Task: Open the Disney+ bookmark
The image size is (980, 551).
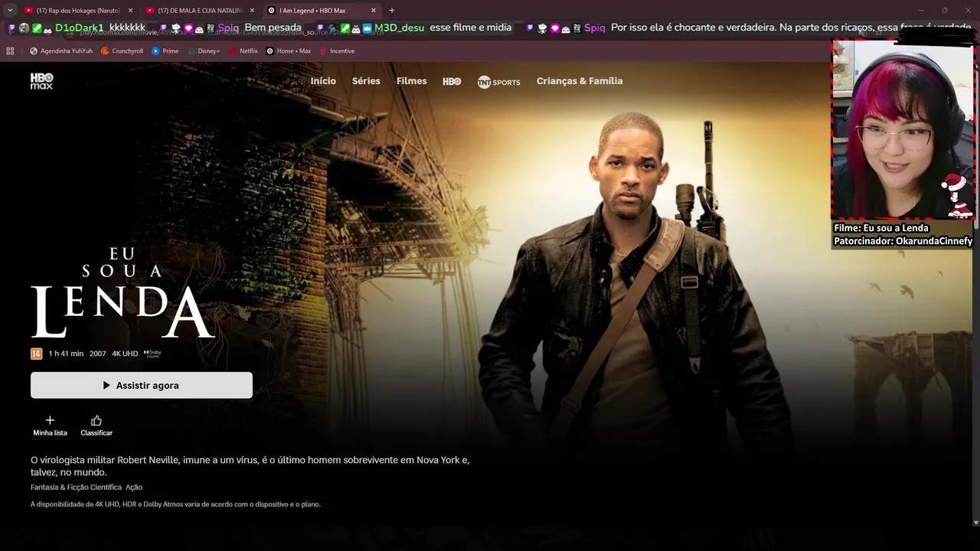Action: 203,51
